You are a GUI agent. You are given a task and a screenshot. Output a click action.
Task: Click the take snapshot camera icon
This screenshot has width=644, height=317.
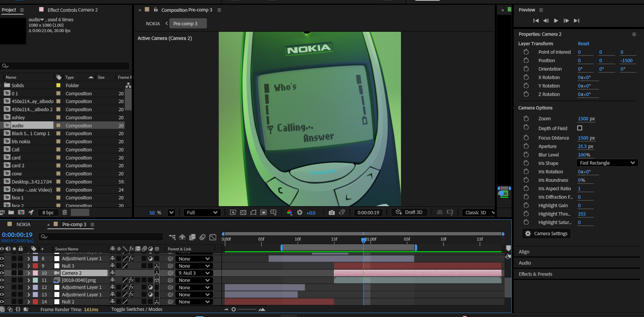point(331,213)
